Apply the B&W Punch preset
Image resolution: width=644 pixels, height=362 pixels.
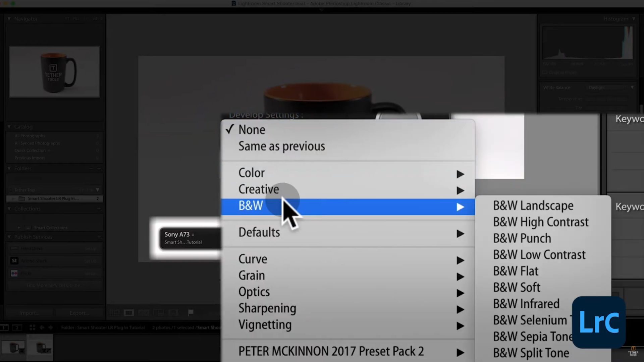[543, 238]
